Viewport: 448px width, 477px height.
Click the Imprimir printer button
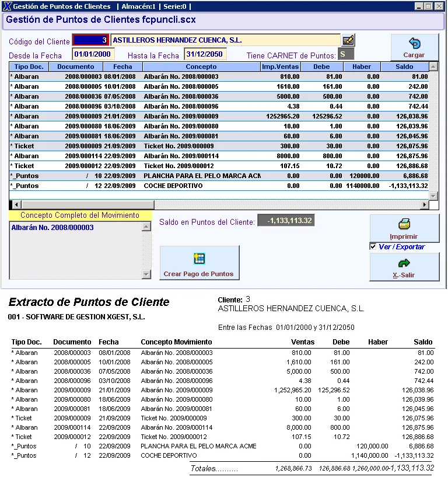pos(404,228)
